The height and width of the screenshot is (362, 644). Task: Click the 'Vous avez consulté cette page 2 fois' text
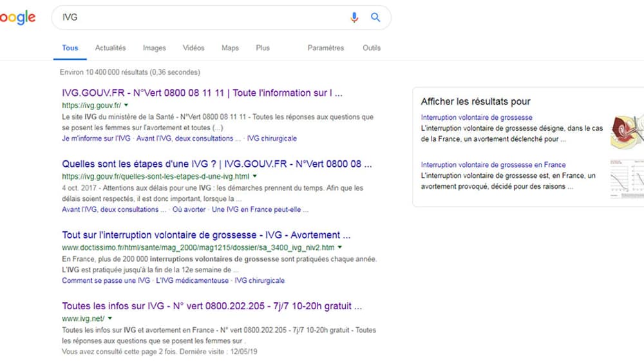click(x=159, y=352)
